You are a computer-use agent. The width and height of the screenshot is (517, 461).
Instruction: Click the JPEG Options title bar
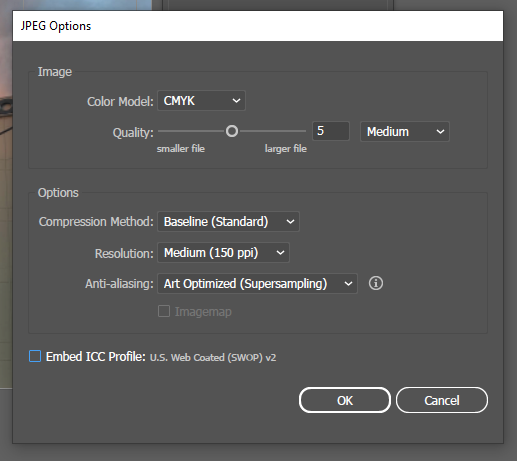pos(258,26)
